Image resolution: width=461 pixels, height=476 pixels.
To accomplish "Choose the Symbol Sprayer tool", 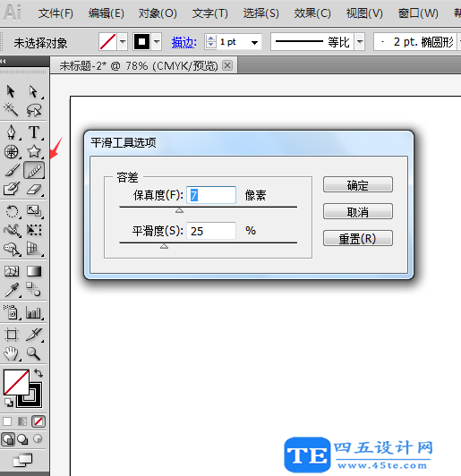I will pyautogui.click(x=12, y=311).
